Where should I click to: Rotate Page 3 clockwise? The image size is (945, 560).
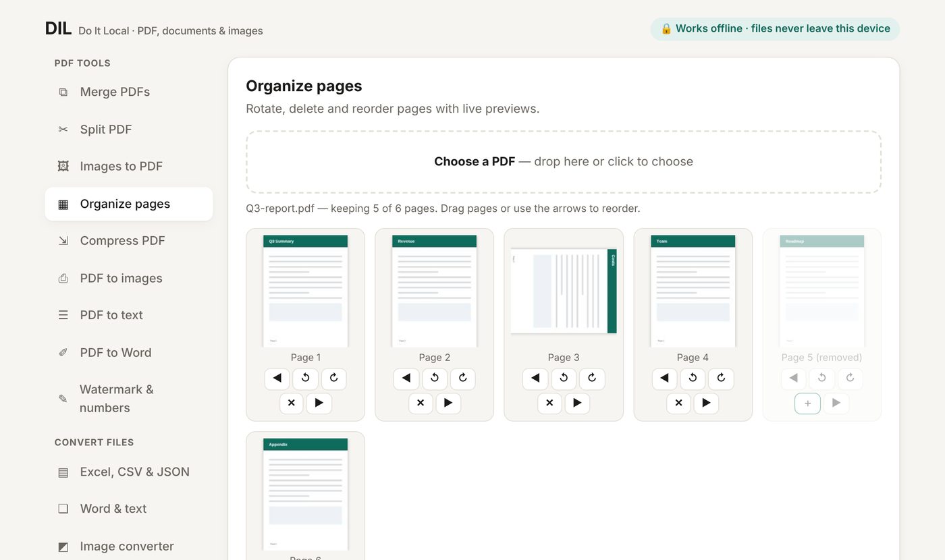pyautogui.click(x=592, y=379)
